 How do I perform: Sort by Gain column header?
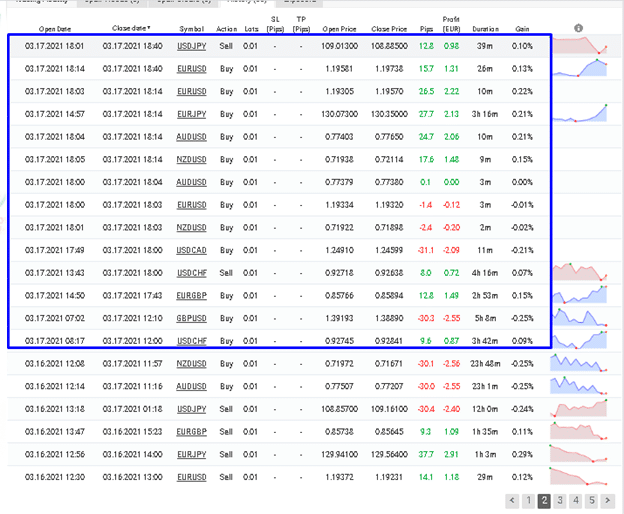pos(522,29)
